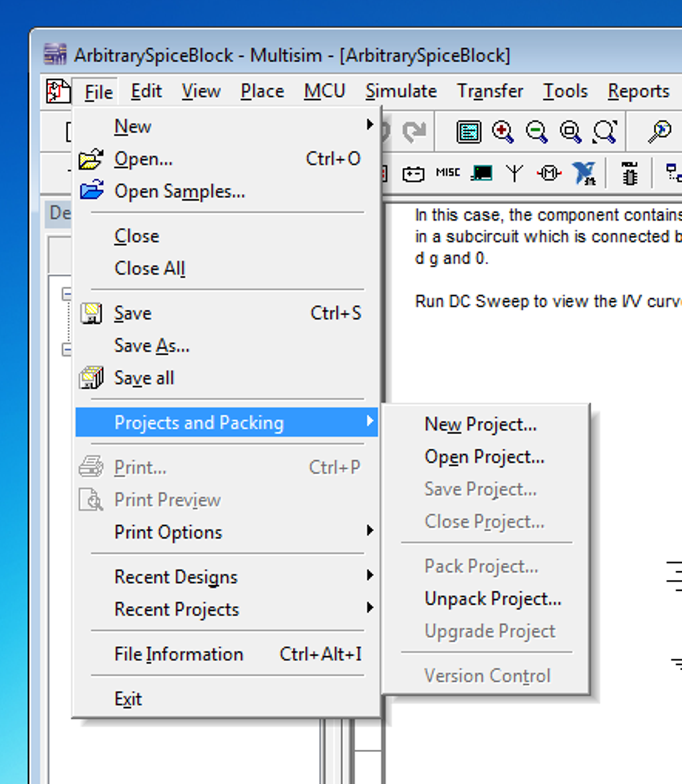
Task: Open the Reports menu
Action: point(639,92)
